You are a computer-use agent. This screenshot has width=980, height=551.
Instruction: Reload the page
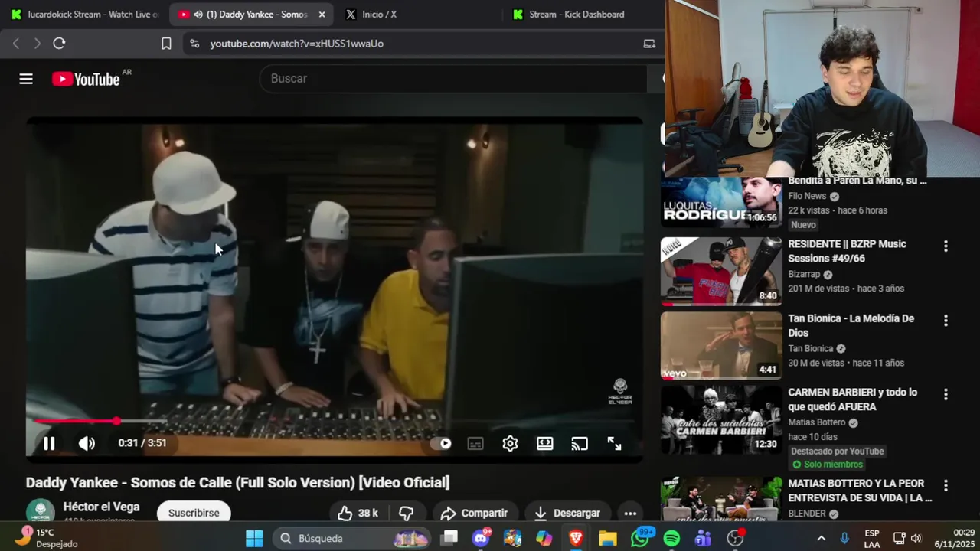coord(59,44)
